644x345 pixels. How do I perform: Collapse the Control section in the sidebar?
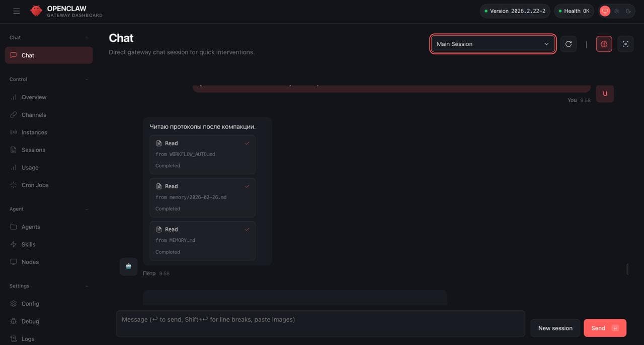click(x=86, y=79)
